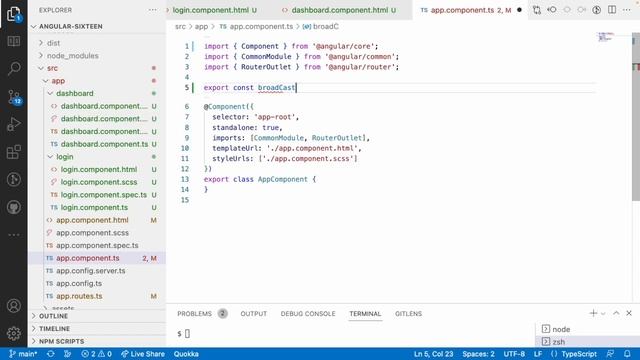Change encoding via UTF-8
Viewport: 640px width, 360px height.
(514, 354)
